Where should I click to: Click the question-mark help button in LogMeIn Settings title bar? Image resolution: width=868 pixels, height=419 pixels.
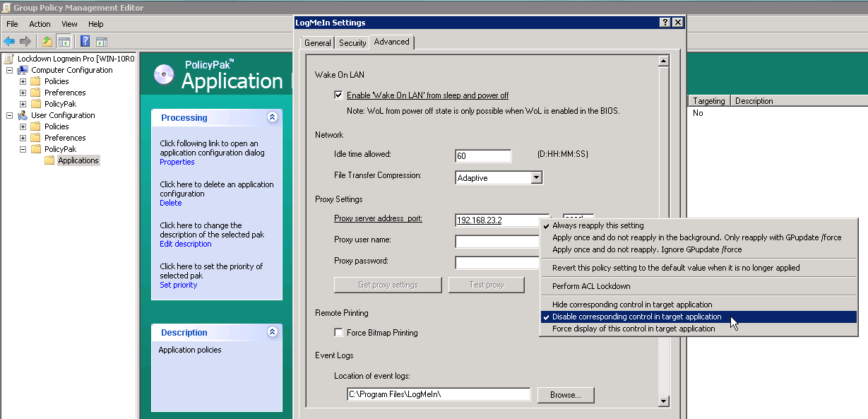665,23
